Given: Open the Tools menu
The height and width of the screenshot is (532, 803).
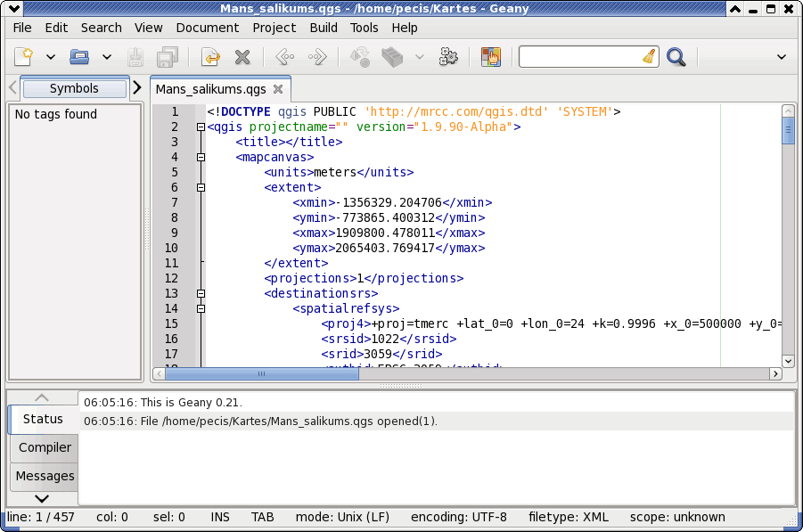Looking at the screenshot, I should 365,28.
